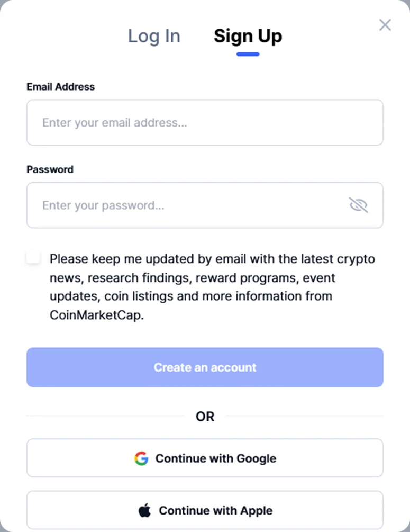Click the word CoinMarketCap in consent text
410x532 pixels.
97,315
